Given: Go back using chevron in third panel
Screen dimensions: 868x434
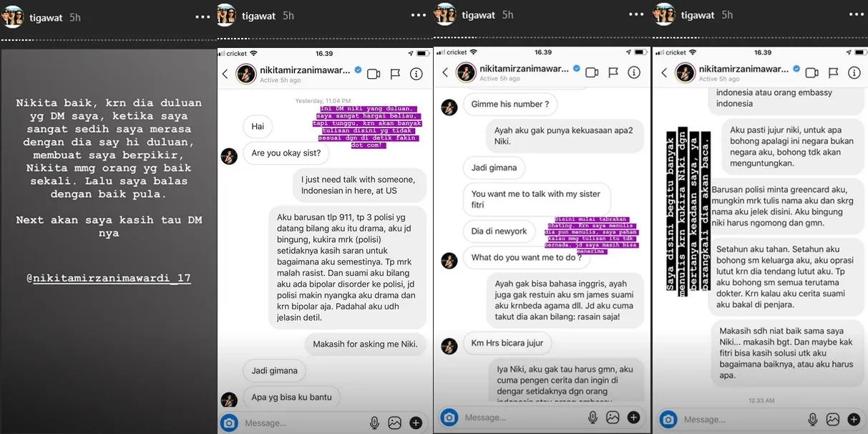Looking at the screenshot, I should (x=444, y=72).
